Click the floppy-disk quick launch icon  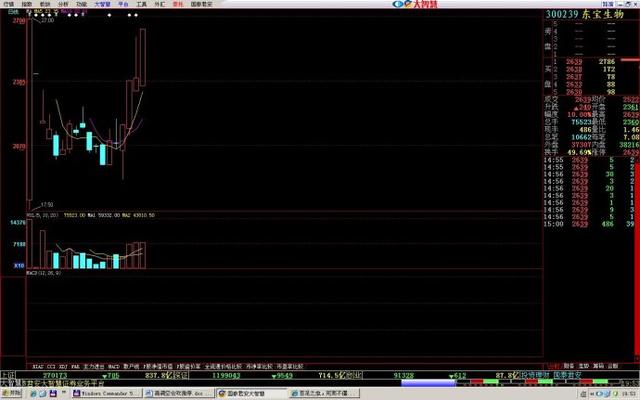coord(53,394)
